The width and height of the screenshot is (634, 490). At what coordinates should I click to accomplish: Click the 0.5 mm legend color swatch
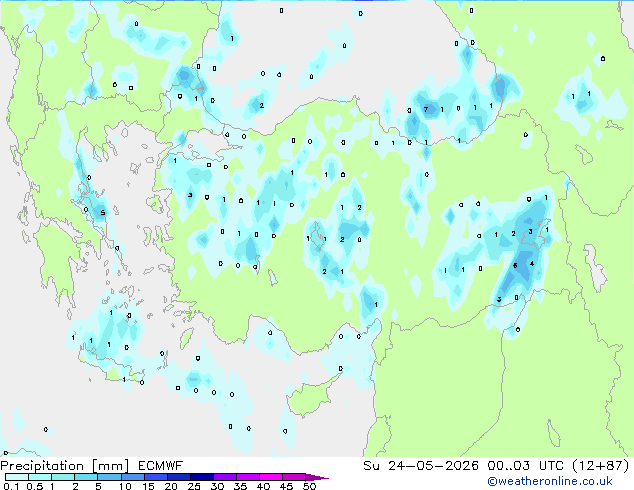(x=40, y=477)
